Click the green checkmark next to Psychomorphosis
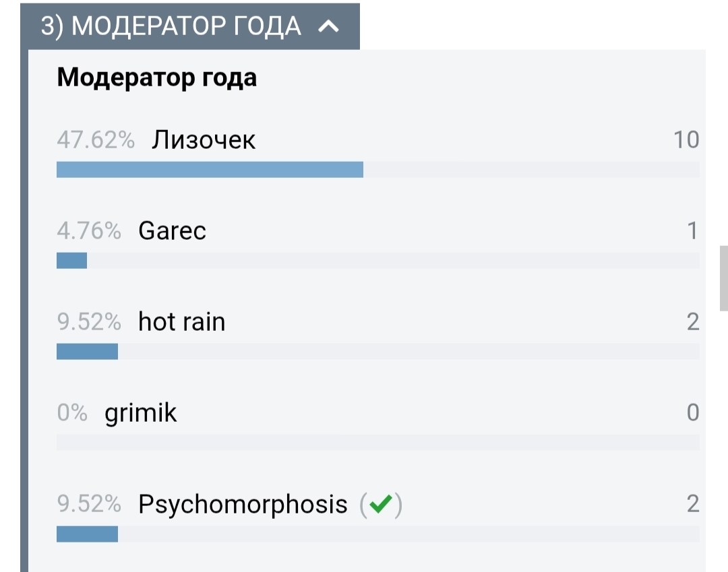This screenshot has width=728, height=572. (381, 504)
